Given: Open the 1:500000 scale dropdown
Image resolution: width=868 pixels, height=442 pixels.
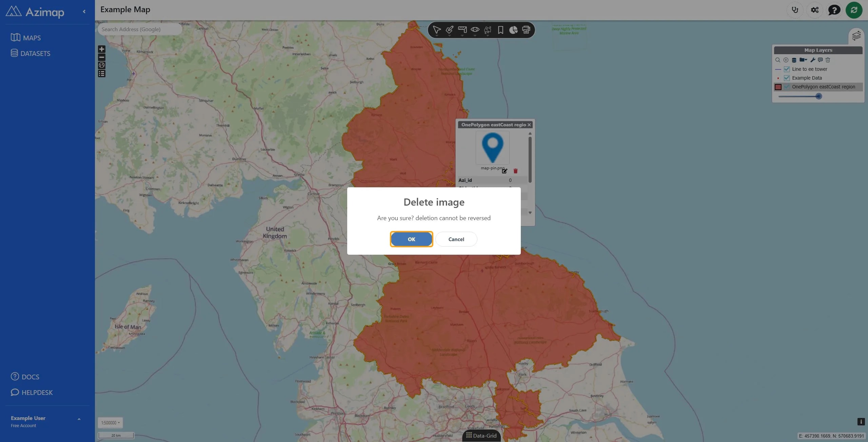Looking at the screenshot, I should pyautogui.click(x=110, y=423).
